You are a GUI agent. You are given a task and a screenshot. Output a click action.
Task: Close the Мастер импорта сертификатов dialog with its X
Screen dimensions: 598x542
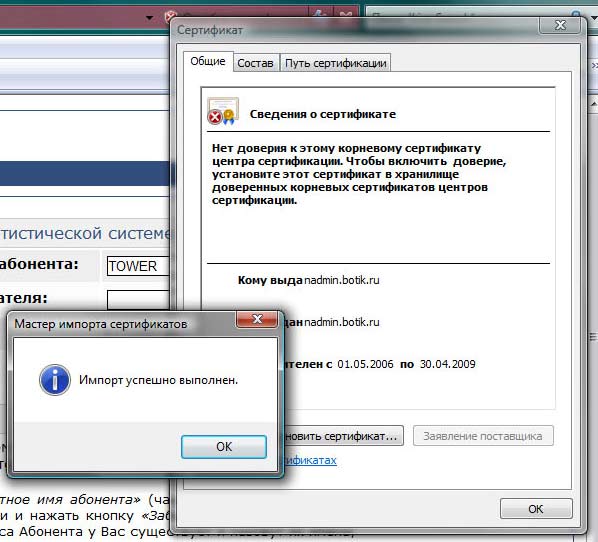[x=257, y=319]
